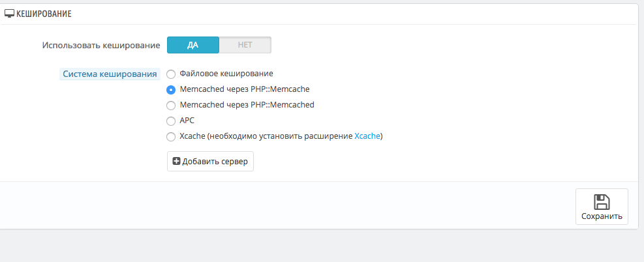Choose the Memcached через PHP::Memcached radio button
644x262 pixels.
[171, 105]
